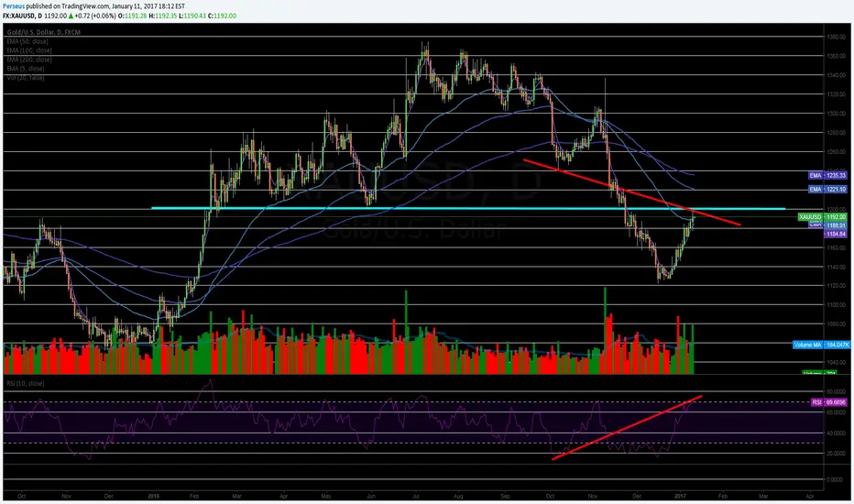Select the cyan horizontal support line

[468, 208]
